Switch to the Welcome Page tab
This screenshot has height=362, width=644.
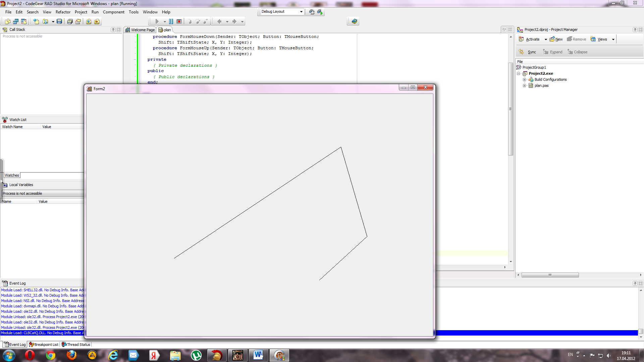140,30
